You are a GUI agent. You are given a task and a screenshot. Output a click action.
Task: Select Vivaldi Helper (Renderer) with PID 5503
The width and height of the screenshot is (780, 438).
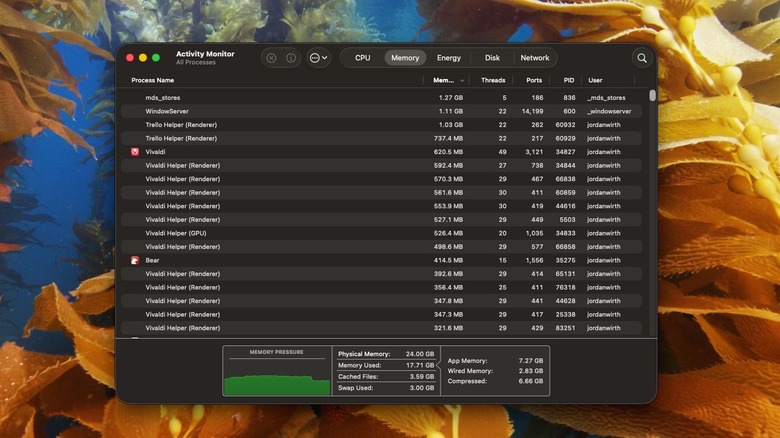[x=382, y=219]
